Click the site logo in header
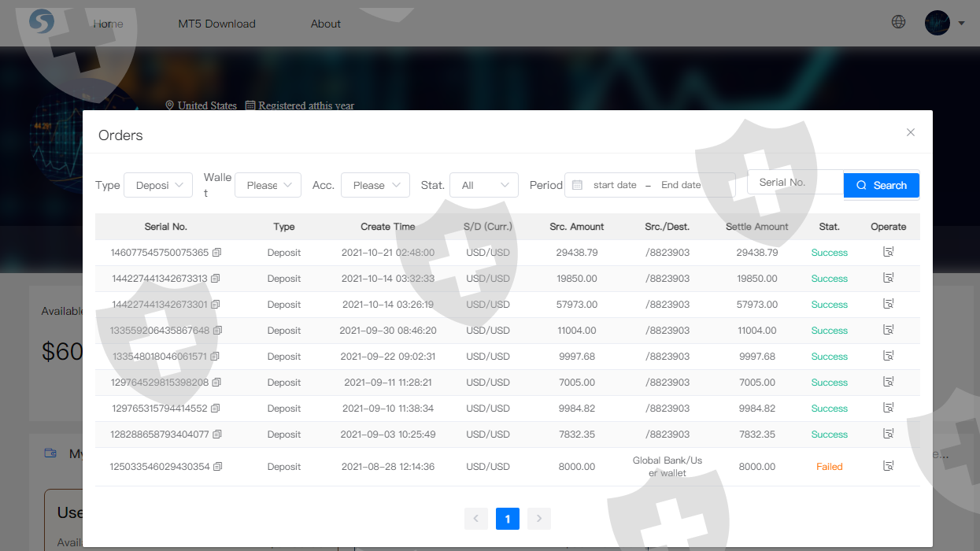This screenshot has height=551, width=980. (41, 23)
